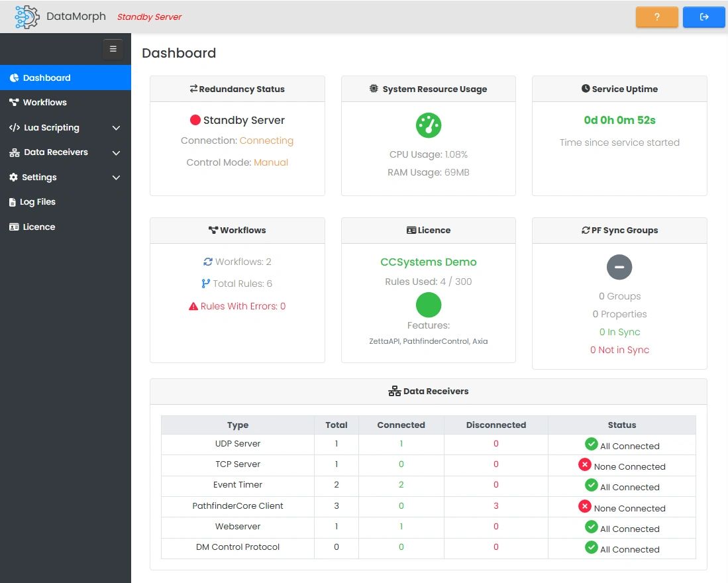Open Log Files from the sidebar

click(38, 202)
